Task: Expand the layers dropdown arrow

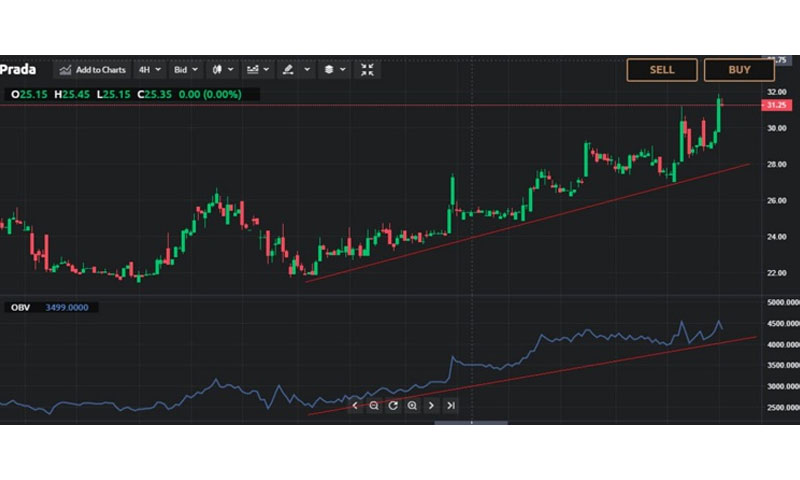Action: point(343,70)
